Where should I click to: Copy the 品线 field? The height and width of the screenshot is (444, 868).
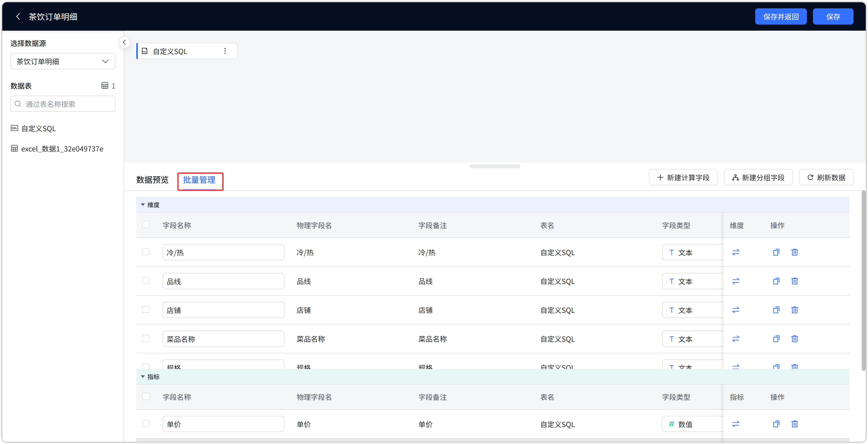click(776, 281)
